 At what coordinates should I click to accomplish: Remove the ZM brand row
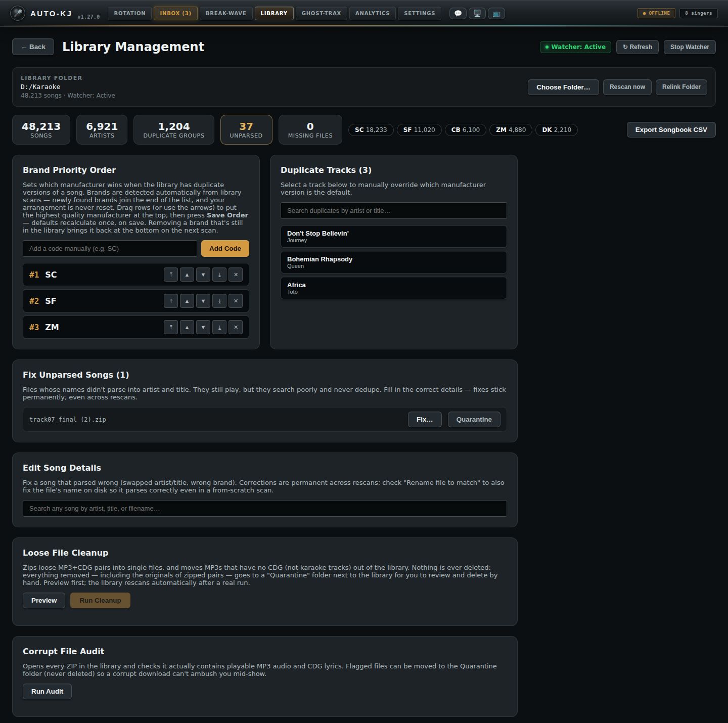tap(236, 327)
